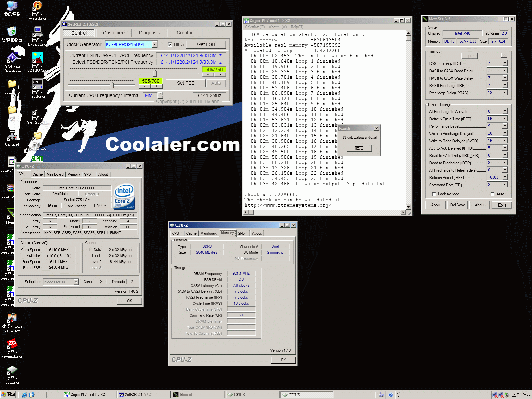Click the Exit button in MemSet
Viewport: 532px width, 399px height.
tap(502, 205)
